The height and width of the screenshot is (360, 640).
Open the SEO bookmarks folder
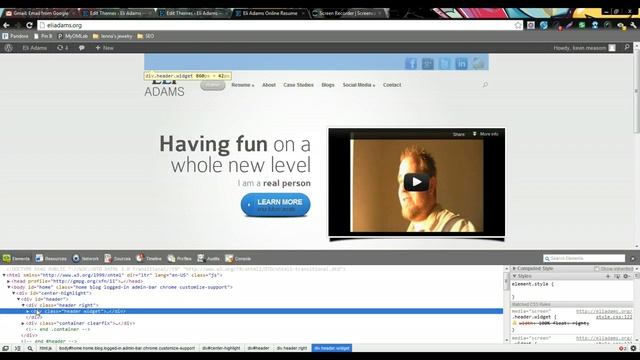146,36
